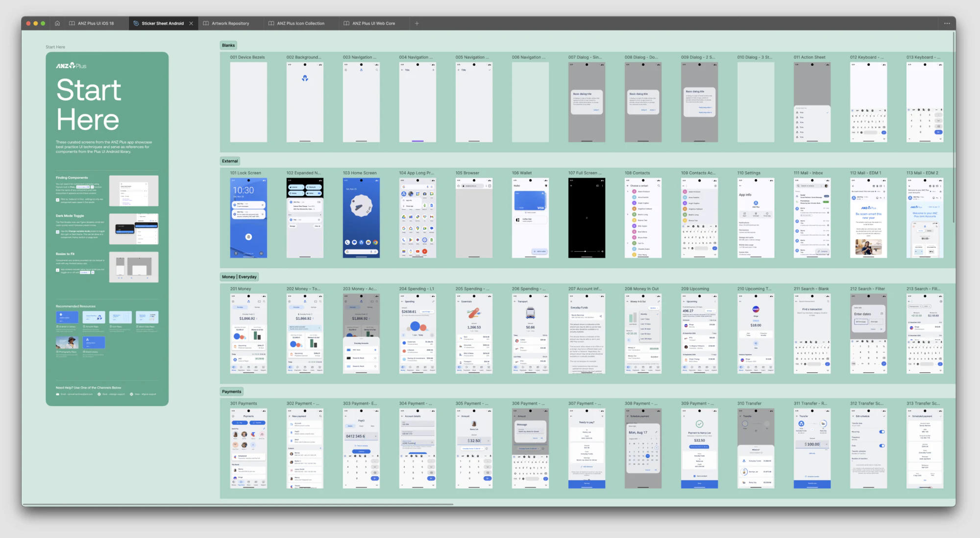The image size is (980, 538).
Task: Select the Money | Everyday section label
Action: [239, 277]
